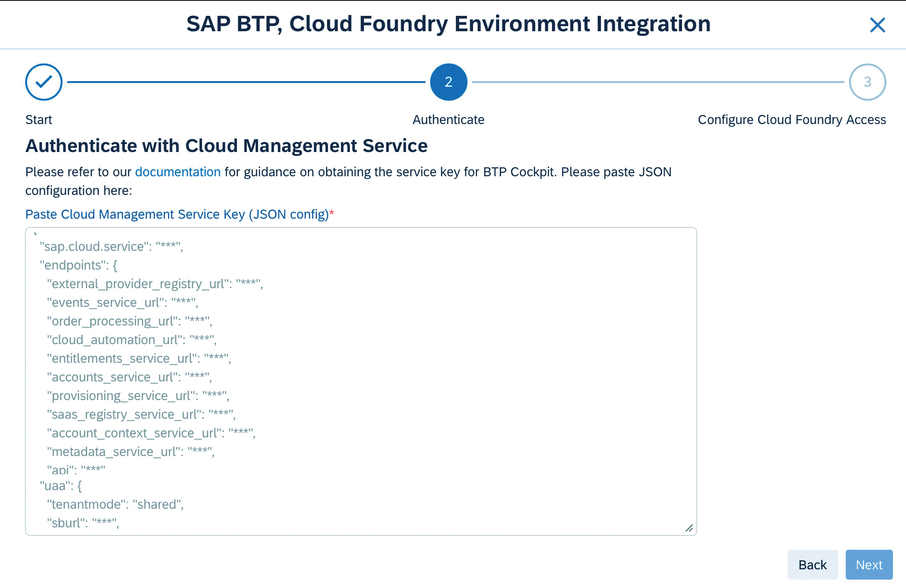Click the "provisioning_service_url" line
The width and height of the screenshot is (906, 588).
[x=138, y=395]
